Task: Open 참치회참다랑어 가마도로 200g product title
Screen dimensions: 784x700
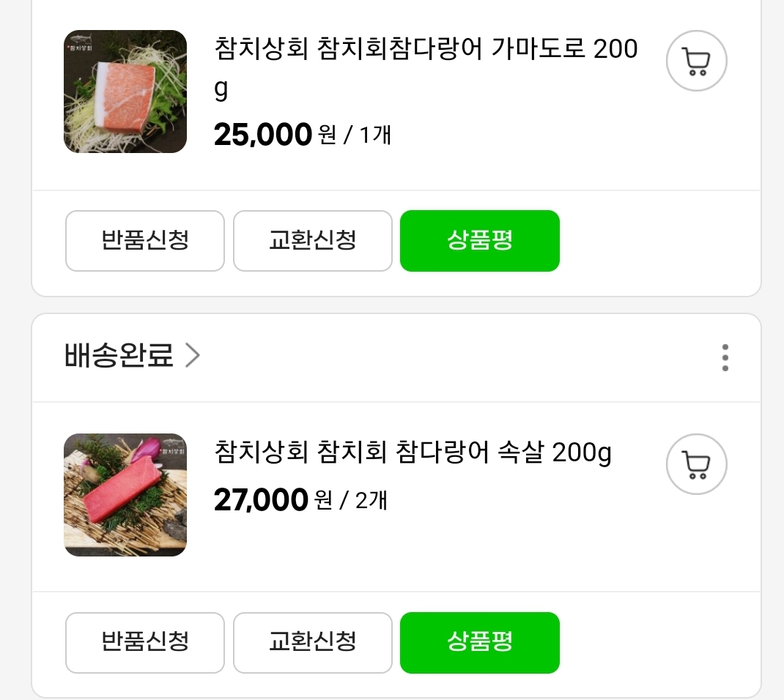Action: pos(425,50)
